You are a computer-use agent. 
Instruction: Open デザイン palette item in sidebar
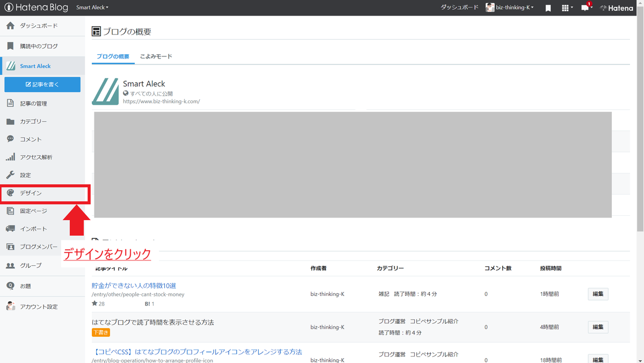tap(42, 193)
